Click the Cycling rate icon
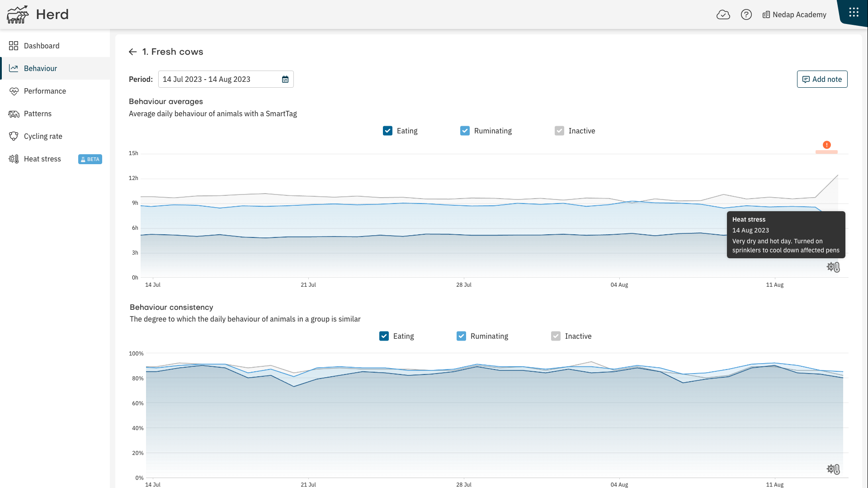The height and width of the screenshot is (488, 868). 14,136
